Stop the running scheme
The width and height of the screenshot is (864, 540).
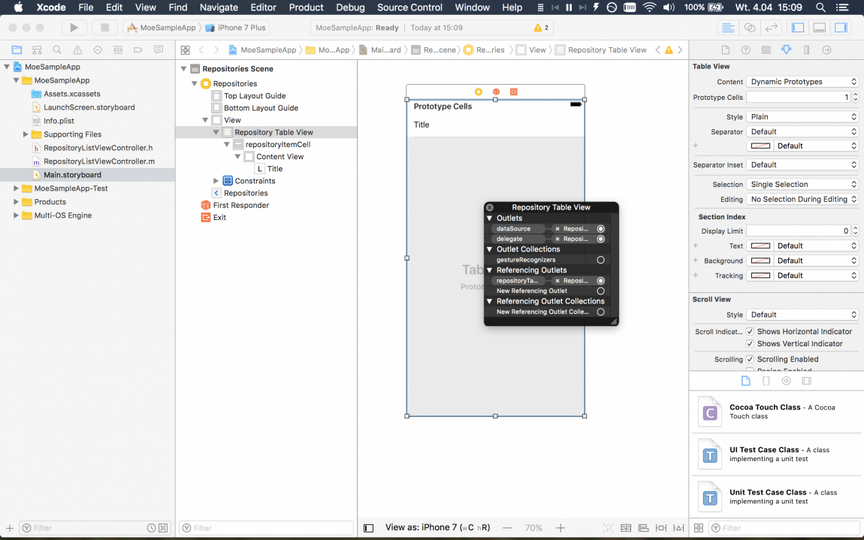coord(104,28)
